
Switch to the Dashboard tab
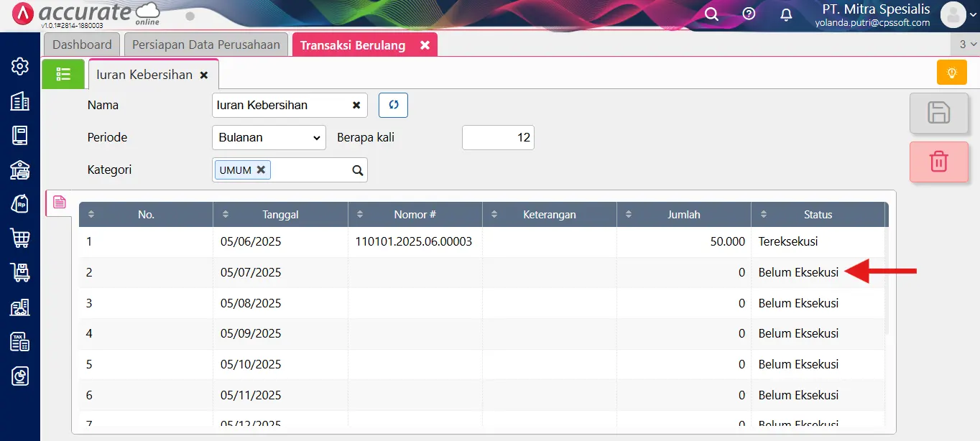click(81, 44)
